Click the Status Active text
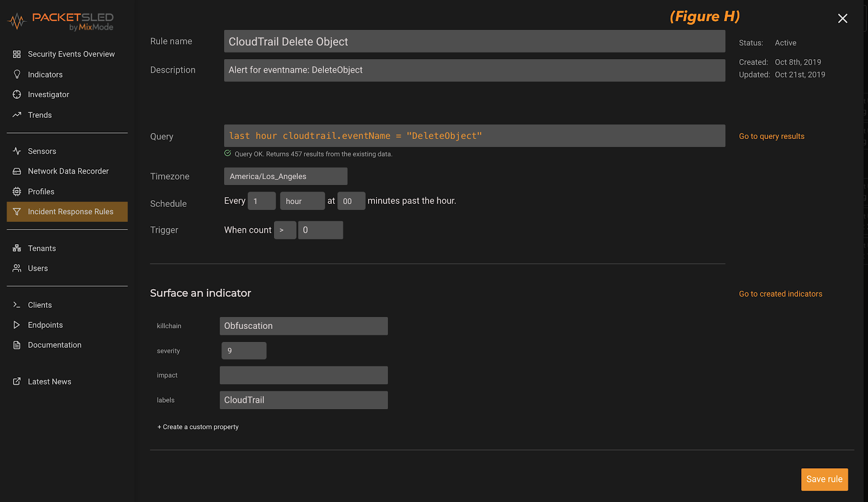Image resolution: width=868 pixels, height=502 pixels. [x=785, y=43]
